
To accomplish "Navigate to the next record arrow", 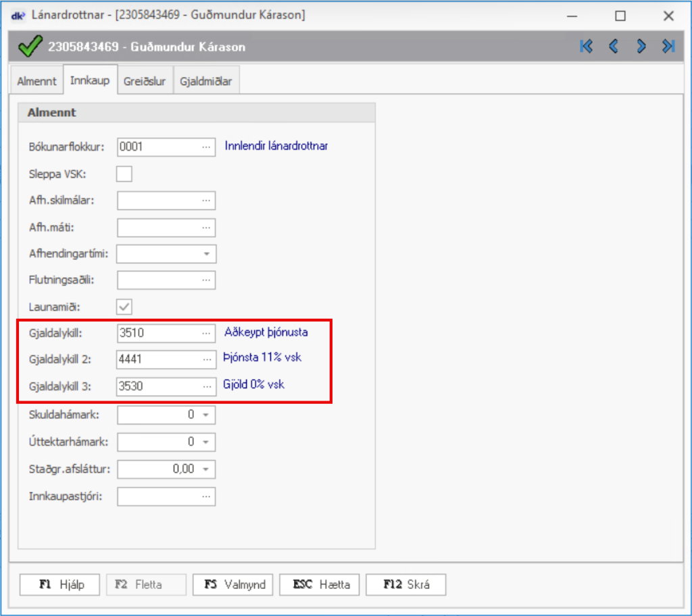I will [x=641, y=47].
